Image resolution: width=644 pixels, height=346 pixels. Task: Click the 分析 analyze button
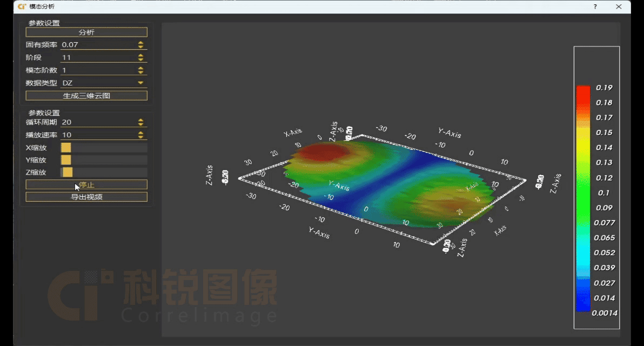click(x=86, y=32)
